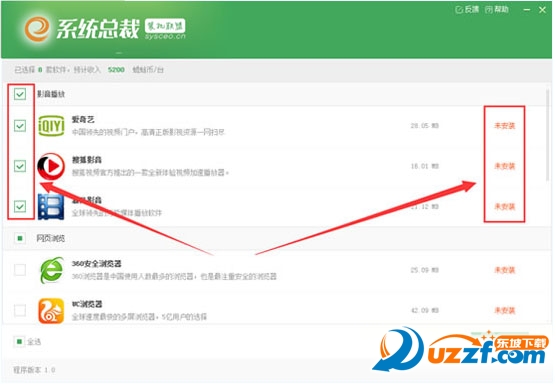Click the UC browser orange squirrel icon
Screen dimensions: 556x388
coord(51,311)
